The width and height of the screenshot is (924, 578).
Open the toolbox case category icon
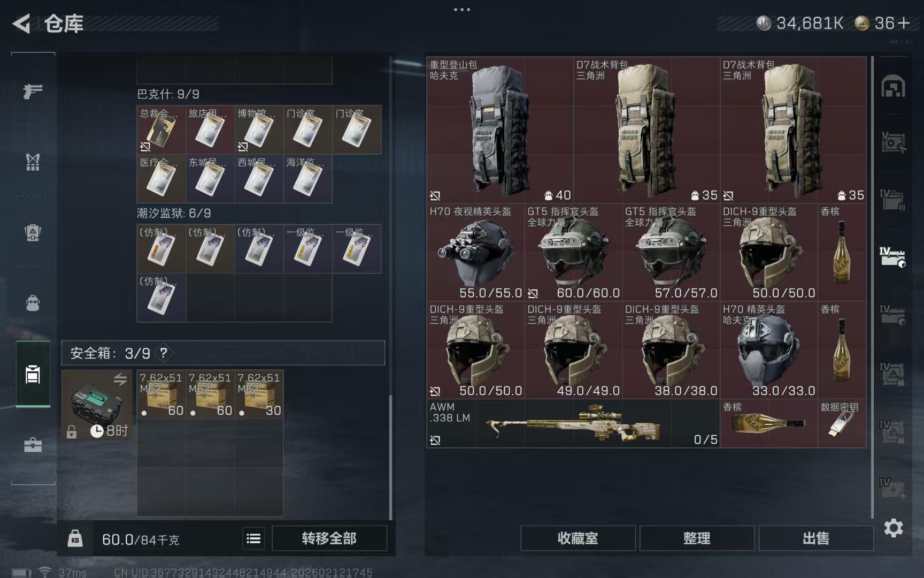[x=33, y=445]
